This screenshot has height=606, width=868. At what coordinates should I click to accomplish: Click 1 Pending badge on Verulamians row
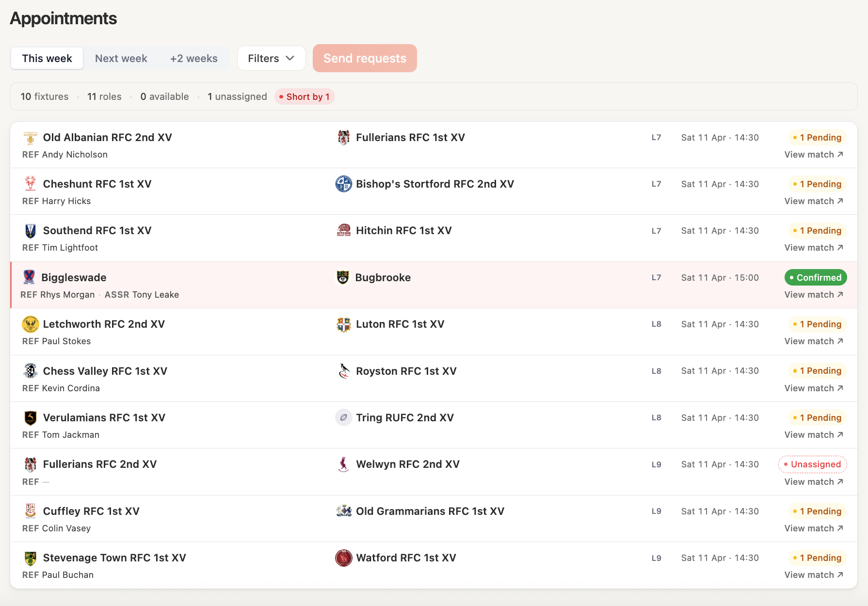pyautogui.click(x=817, y=418)
